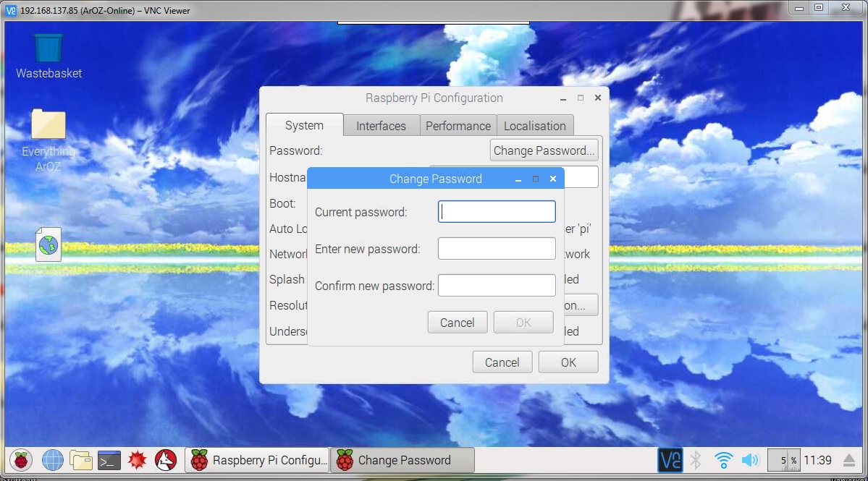Go to the Localisation tab
Viewport: 868px width, 481px height.
click(x=535, y=126)
